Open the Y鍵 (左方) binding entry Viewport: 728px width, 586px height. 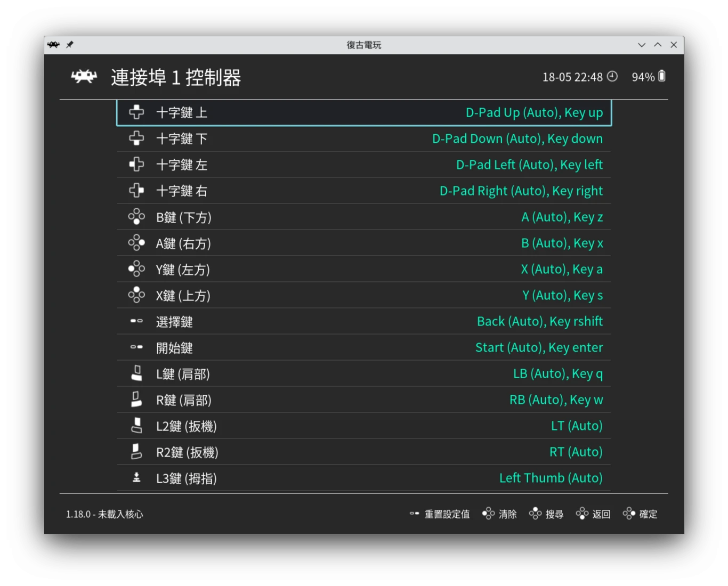coord(363,269)
